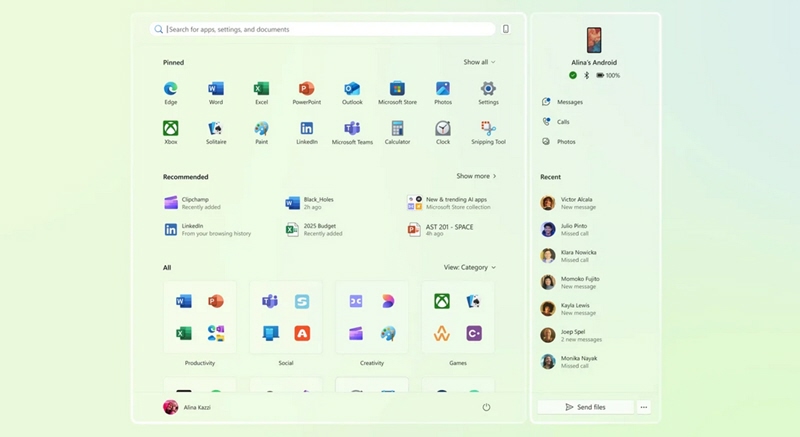Open Microsoft Store from pinned apps

pyautogui.click(x=397, y=93)
